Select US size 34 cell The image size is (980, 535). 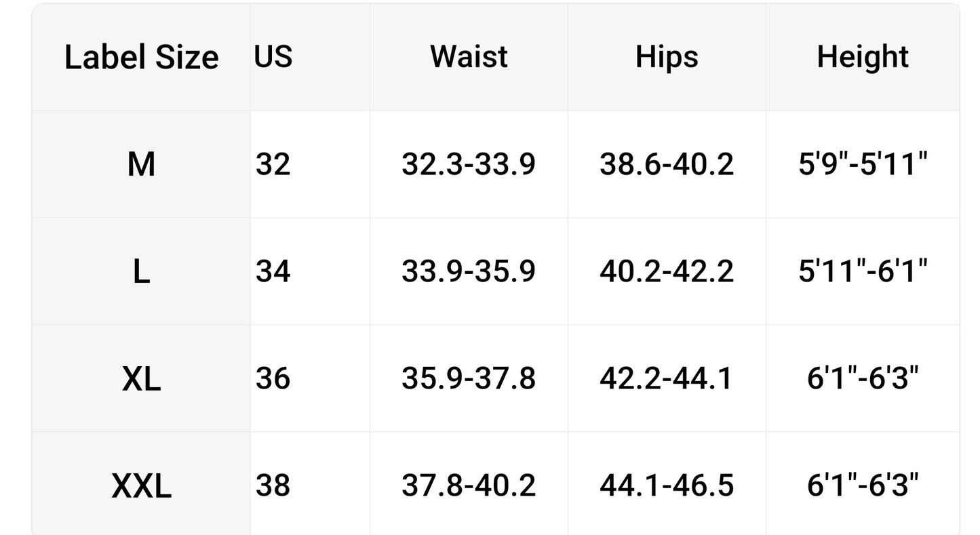(273, 271)
